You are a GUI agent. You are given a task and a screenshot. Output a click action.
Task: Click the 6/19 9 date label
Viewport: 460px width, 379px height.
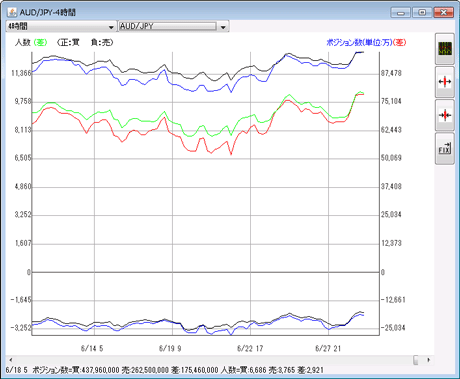(x=170, y=349)
